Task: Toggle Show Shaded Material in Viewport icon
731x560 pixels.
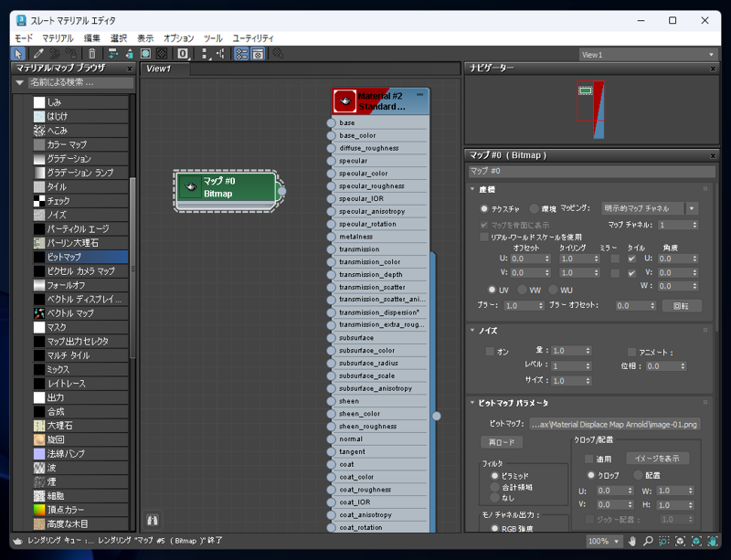Action: point(145,54)
